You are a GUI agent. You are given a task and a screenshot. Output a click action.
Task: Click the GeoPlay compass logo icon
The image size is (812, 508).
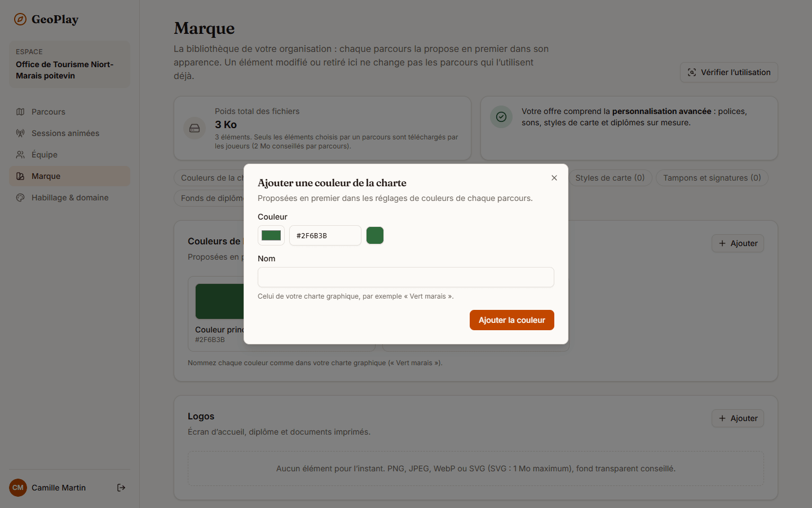click(x=20, y=19)
